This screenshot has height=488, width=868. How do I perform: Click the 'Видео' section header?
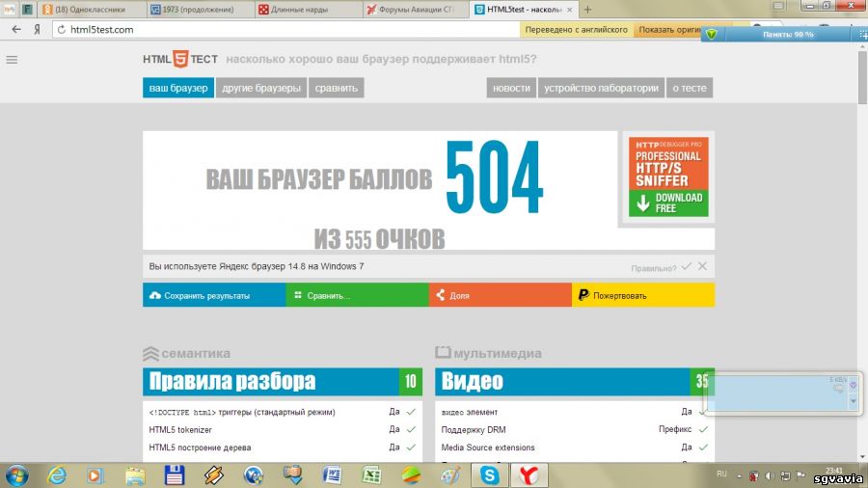[575, 381]
